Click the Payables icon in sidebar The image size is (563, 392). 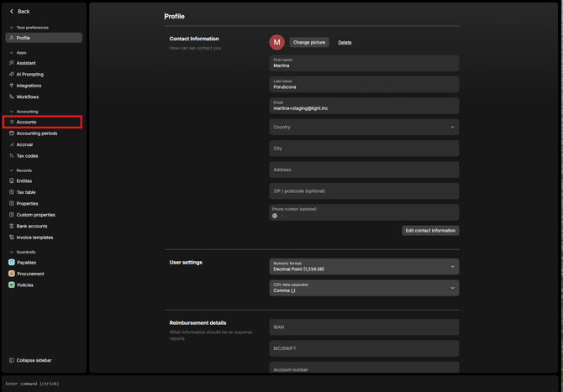pos(12,263)
